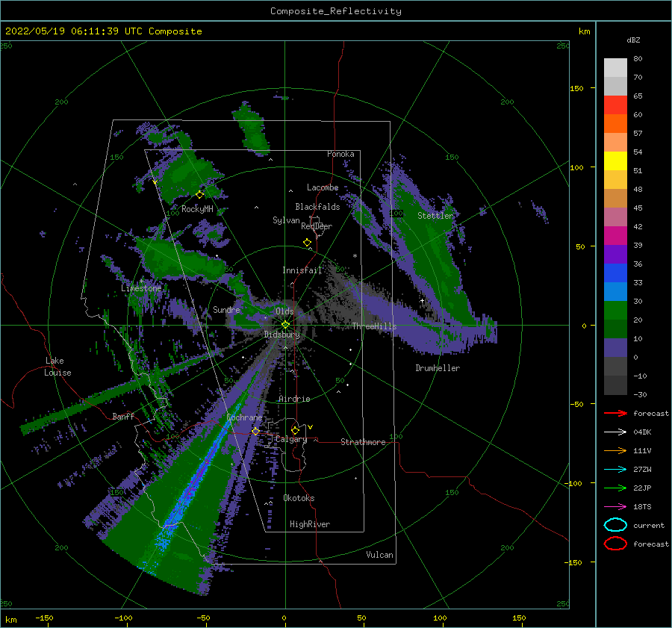This screenshot has width=672, height=628.
Task: Click the yellow V marker northwest of RockyMH
Action: [x=155, y=182]
